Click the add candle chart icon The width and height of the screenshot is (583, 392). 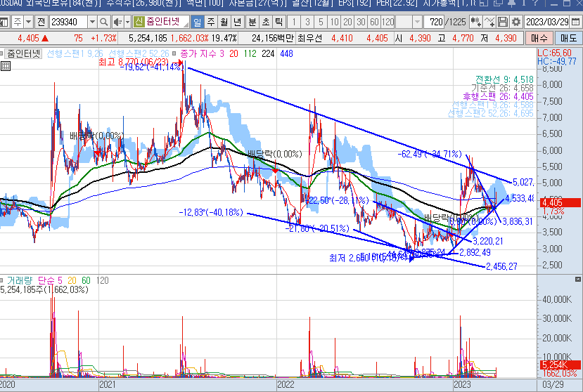pos(475,22)
